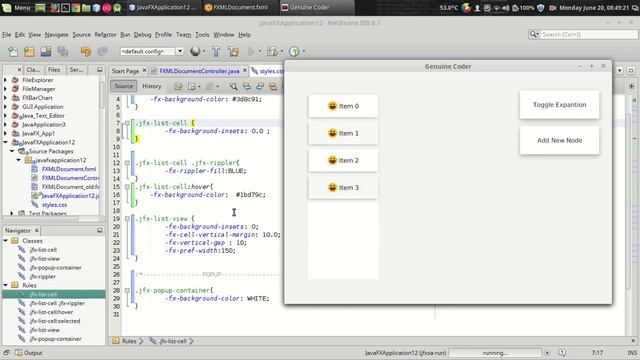The height and width of the screenshot is (360, 640).
Task: Select Item 3 in the list
Action: 343,188
